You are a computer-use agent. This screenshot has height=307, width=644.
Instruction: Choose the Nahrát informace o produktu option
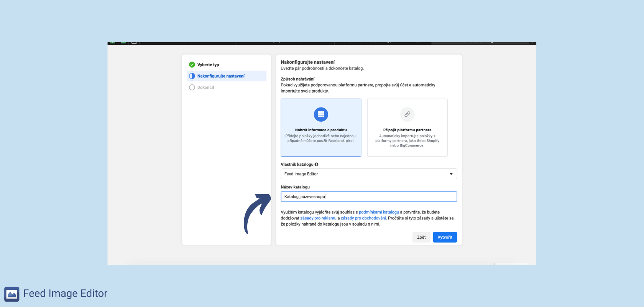tap(321, 130)
